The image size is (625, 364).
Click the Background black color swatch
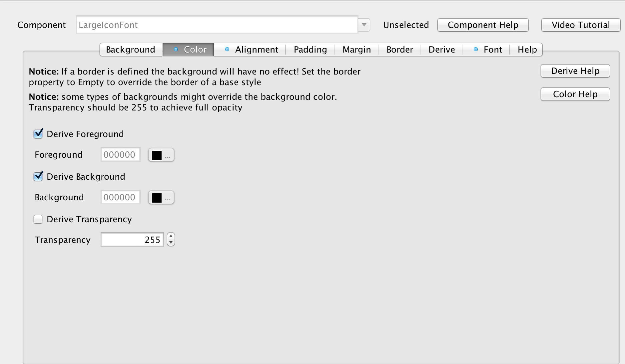point(157,197)
